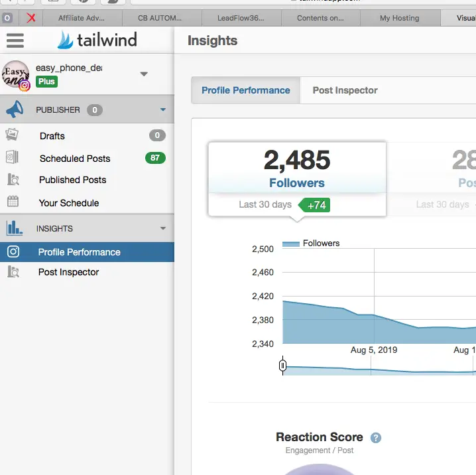476x475 pixels.
Task: Expand the account switcher dropdown arrow
Action: coord(144,74)
